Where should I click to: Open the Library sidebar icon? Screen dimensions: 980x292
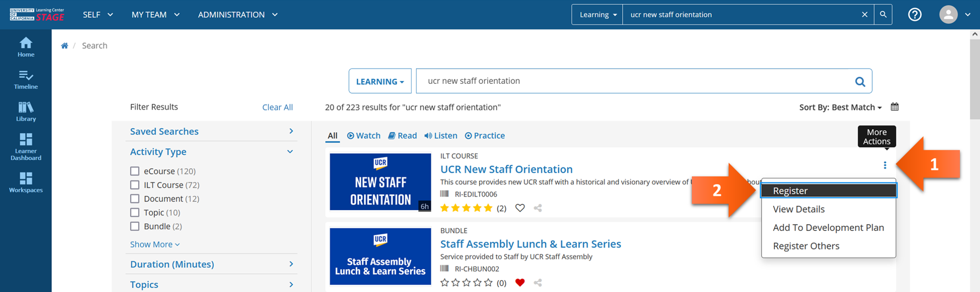click(26, 111)
